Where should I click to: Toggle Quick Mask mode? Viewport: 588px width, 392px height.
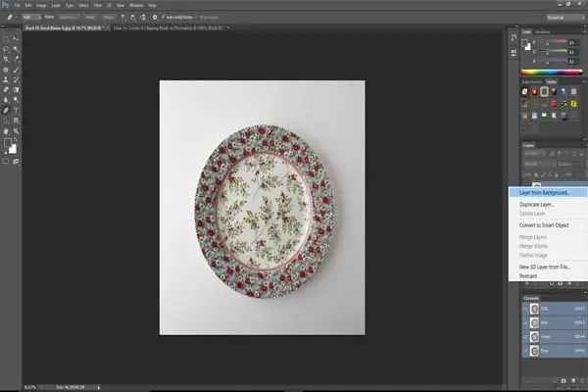[6, 162]
